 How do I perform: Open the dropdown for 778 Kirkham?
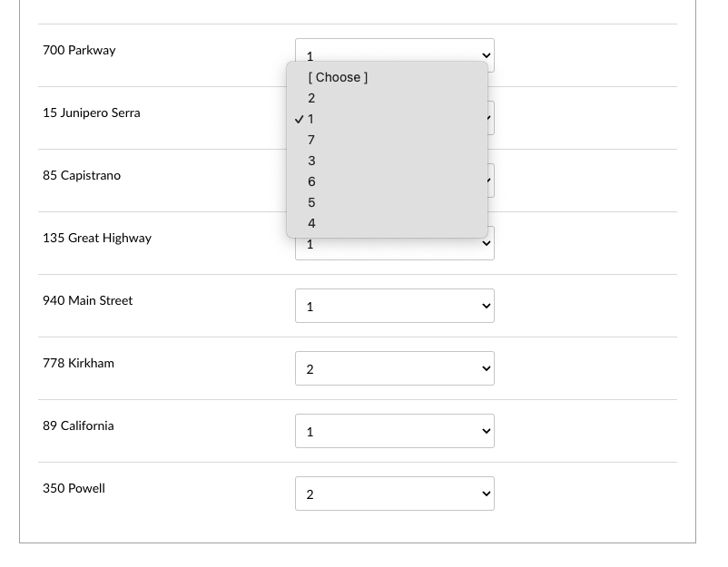(394, 368)
